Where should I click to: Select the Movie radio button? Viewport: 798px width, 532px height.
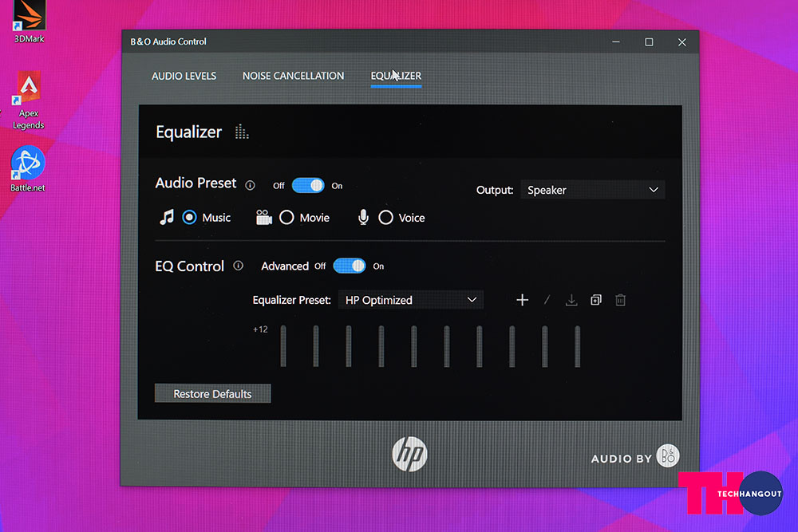(x=286, y=218)
